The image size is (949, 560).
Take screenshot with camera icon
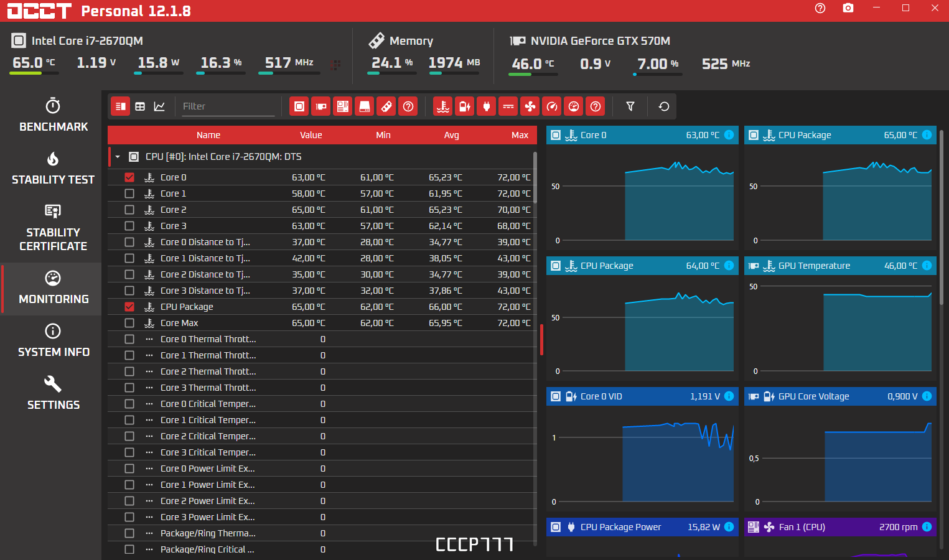848,8
